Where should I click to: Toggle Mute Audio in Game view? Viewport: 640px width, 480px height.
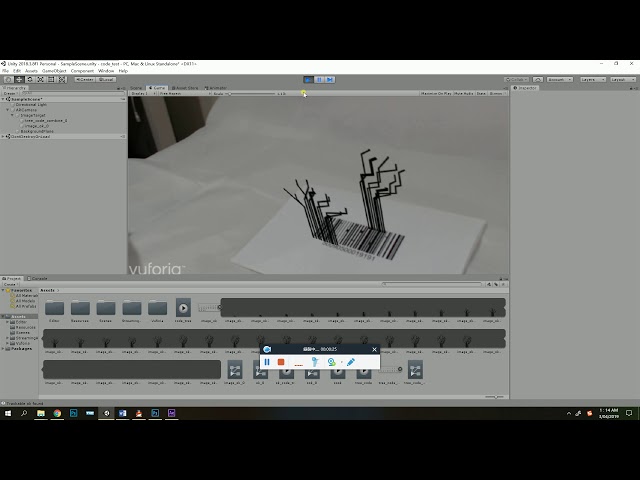tap(464, 93)
